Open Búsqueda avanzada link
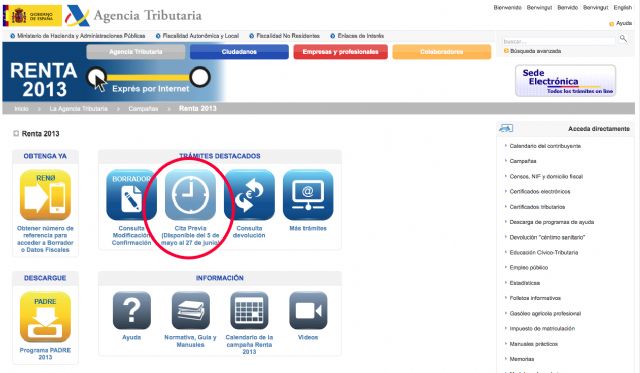The height and width of the screenshot is (373, 640). (x=536, y=51)
